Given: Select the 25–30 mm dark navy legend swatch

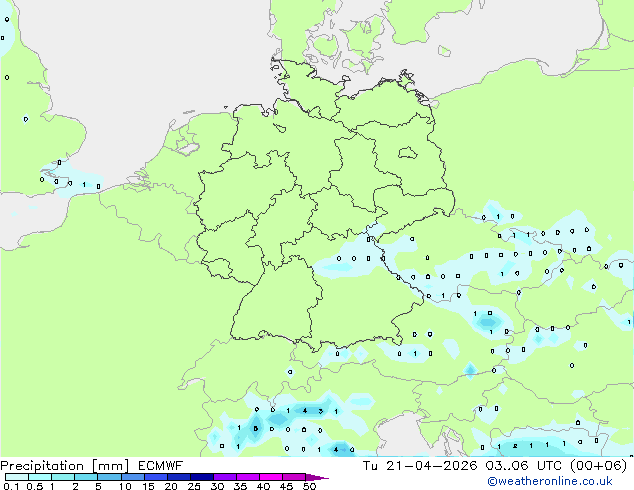Looking at the screenshot, I should click(x=202, y=477).
